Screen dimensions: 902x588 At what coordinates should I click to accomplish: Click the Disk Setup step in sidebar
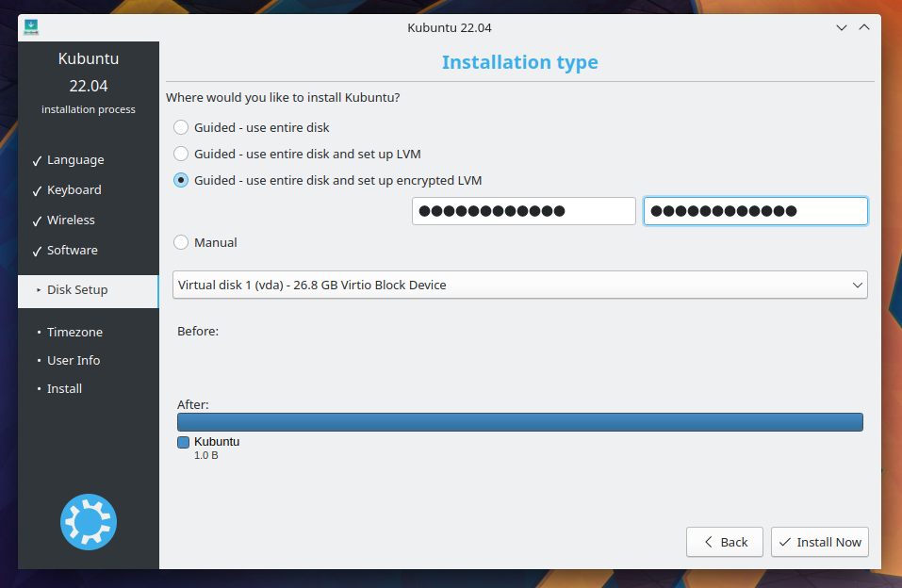(x=88, y=290)
